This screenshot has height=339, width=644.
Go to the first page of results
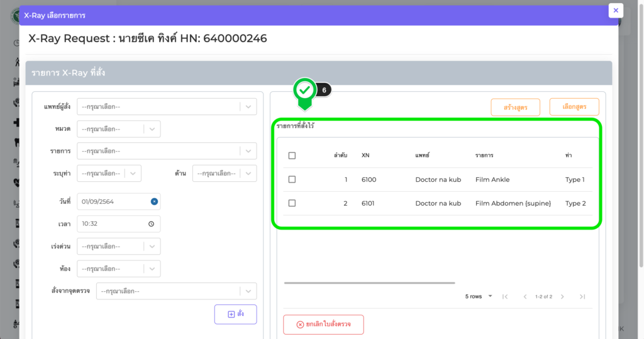(504, 297)
